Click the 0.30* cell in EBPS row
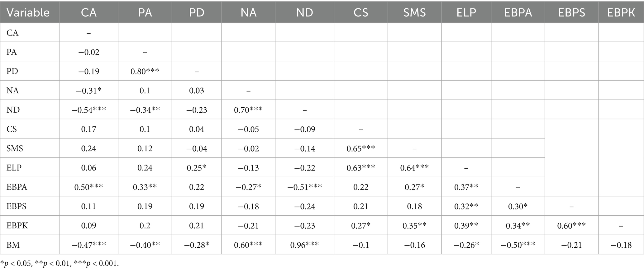 point(518,206)
